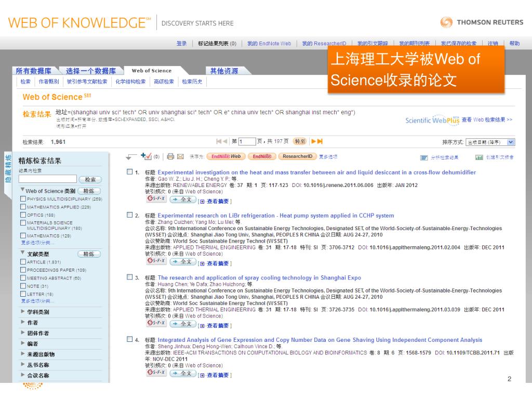Image resolution: width=532 pixels, height=399 pixels.
Task: Click 检索 button under 结果内检索
Action: pyautogui.click(x=90, y=179)
